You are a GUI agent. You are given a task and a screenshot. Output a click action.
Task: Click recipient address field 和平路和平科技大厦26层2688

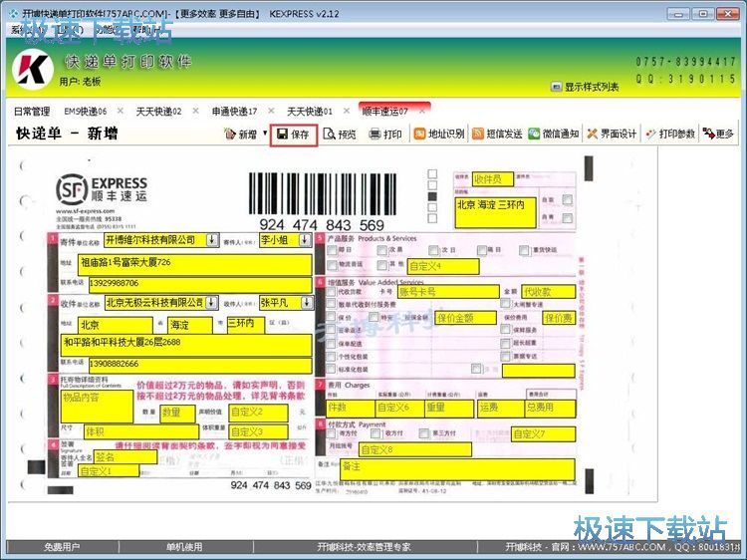pos(186,345)
